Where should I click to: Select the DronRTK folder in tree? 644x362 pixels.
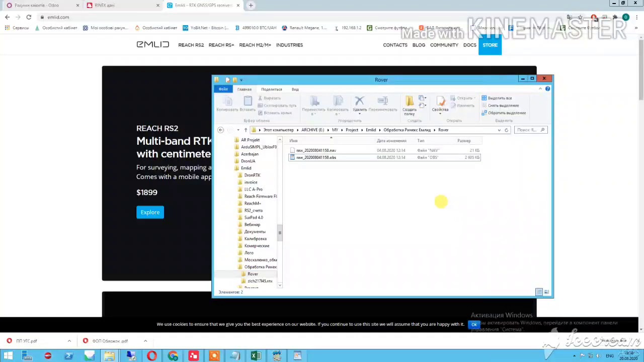tap(252, 175)
